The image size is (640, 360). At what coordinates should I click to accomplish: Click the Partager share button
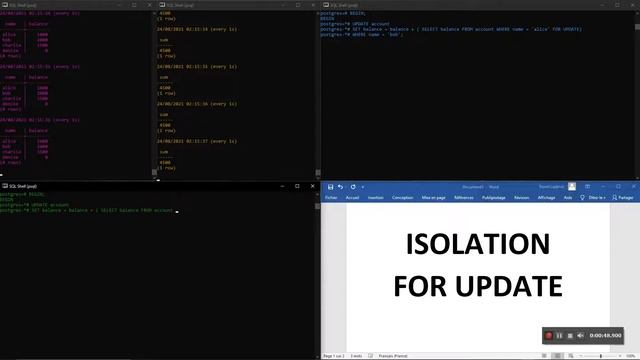pyautogui.click(x=623, y=198)
